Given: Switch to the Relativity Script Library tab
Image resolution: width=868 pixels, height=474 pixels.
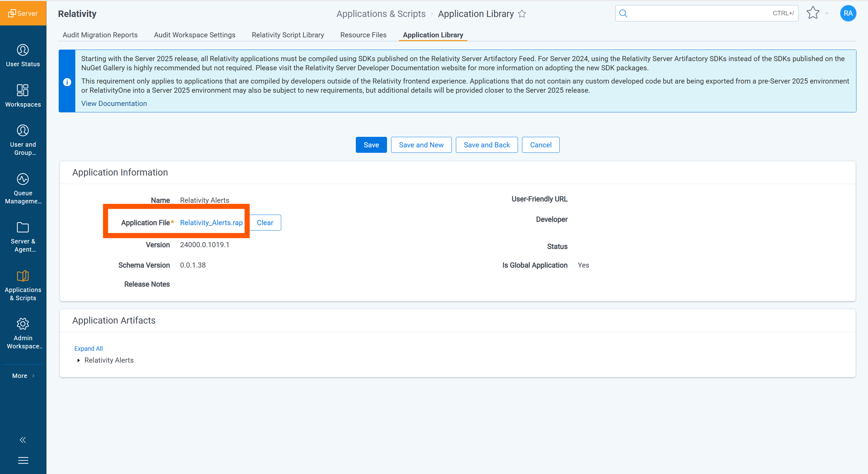Looking at the screenshot, I should click(288, 35).
